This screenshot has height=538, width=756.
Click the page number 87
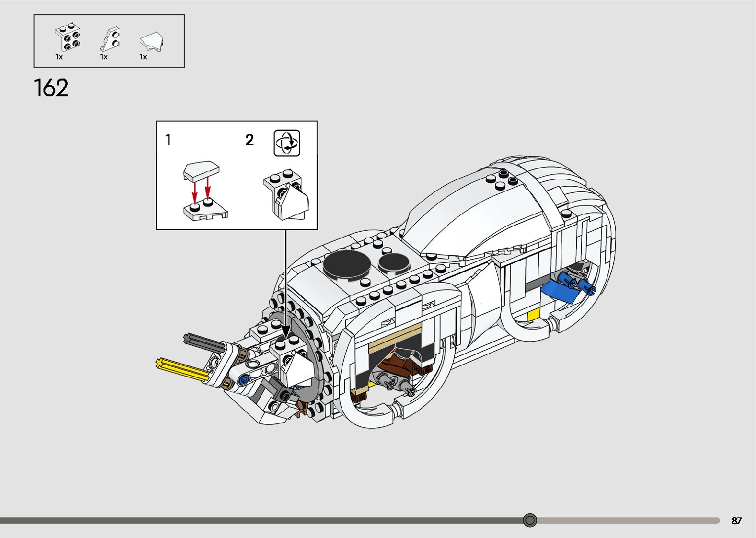point(736,521)
